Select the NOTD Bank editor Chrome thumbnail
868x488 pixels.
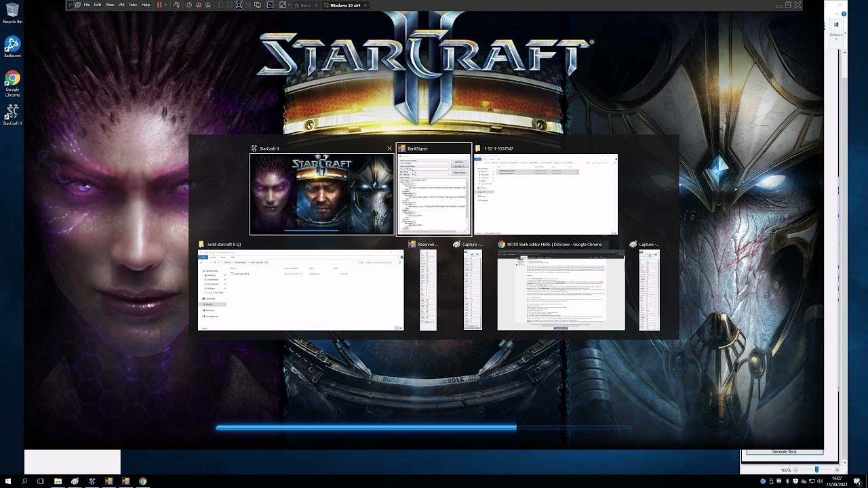(x=561, y=290)
